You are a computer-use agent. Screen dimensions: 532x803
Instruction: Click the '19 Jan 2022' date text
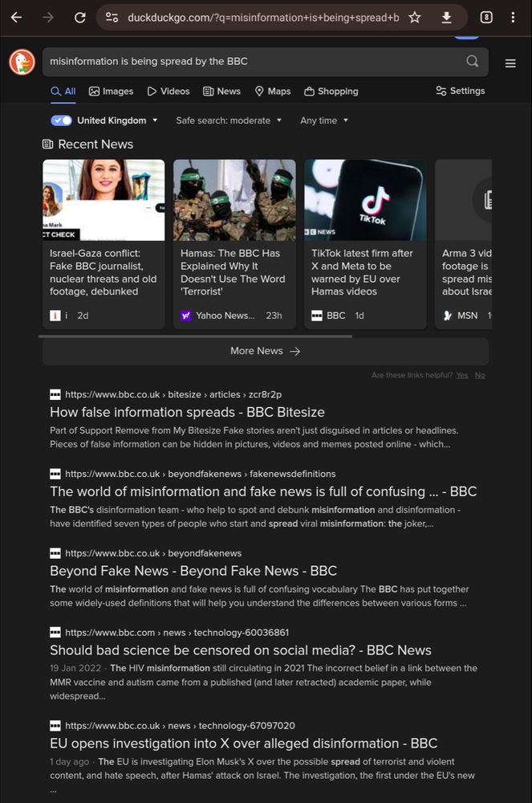75,668
